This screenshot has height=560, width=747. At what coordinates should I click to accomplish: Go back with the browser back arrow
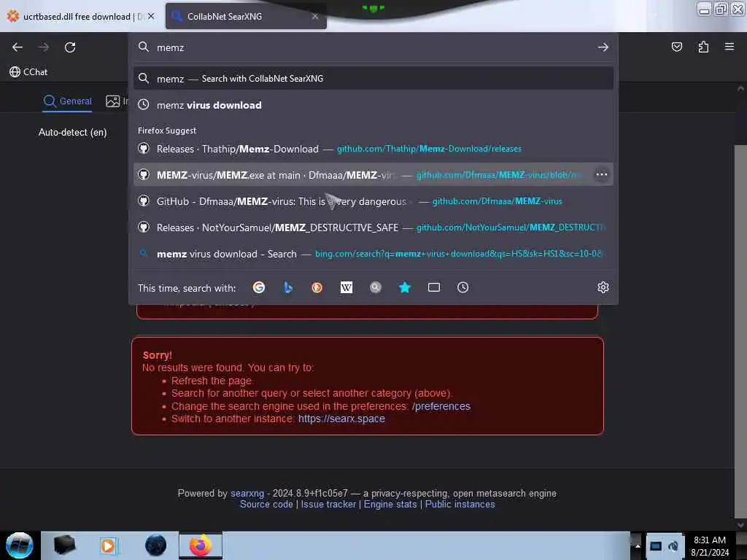point(18,47)
